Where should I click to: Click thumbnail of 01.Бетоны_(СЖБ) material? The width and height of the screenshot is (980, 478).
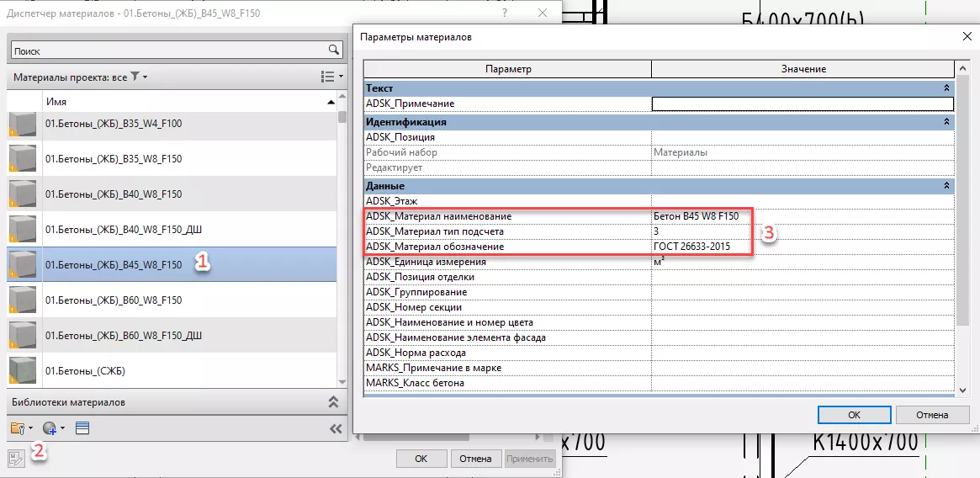point(23,370)
